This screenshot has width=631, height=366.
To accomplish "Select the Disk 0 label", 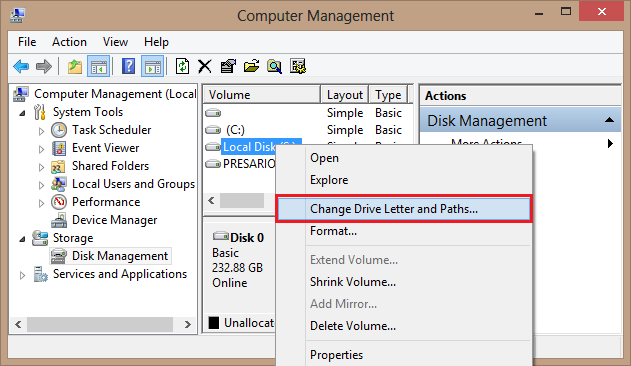I will tap(247, 238).
